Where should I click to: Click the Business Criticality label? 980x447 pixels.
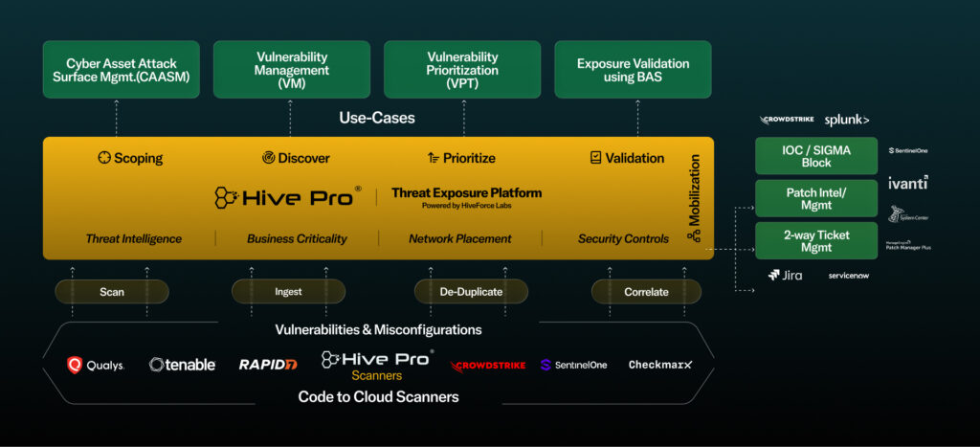(x=297, y=238)
